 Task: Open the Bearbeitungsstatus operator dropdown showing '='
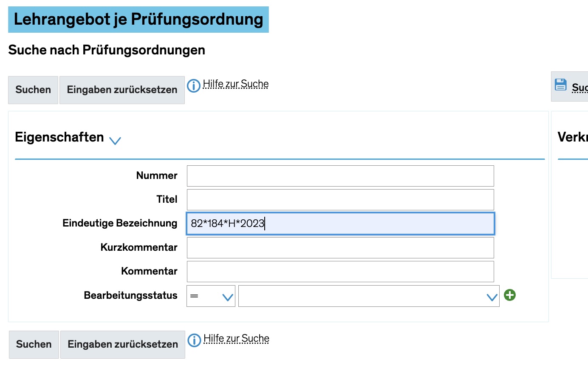click(211, 296)
